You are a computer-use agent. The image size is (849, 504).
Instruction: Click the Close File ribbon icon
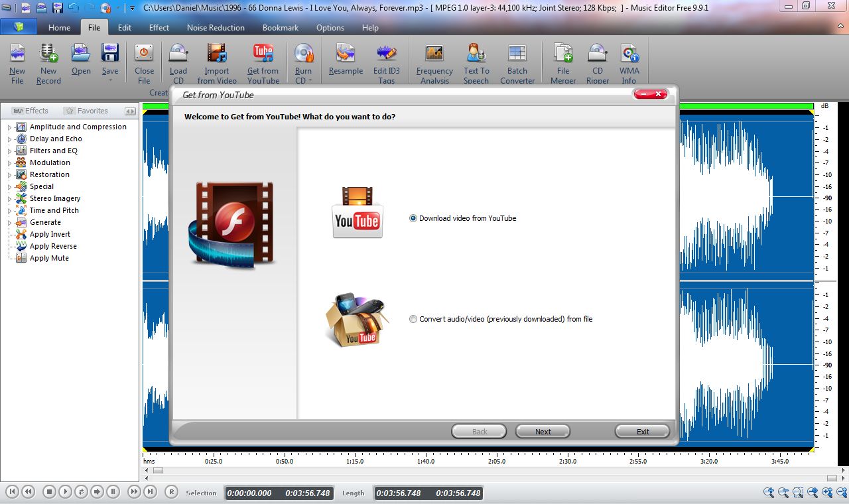click(x=144, y=64)
